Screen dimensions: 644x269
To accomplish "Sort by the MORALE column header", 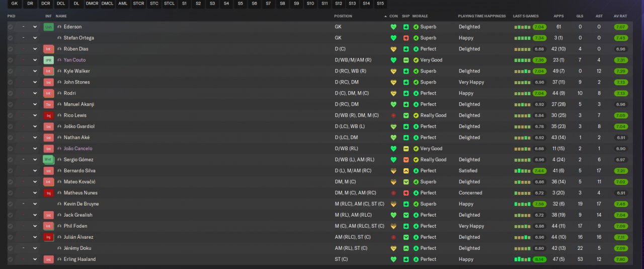I will [x=420, y=16].
